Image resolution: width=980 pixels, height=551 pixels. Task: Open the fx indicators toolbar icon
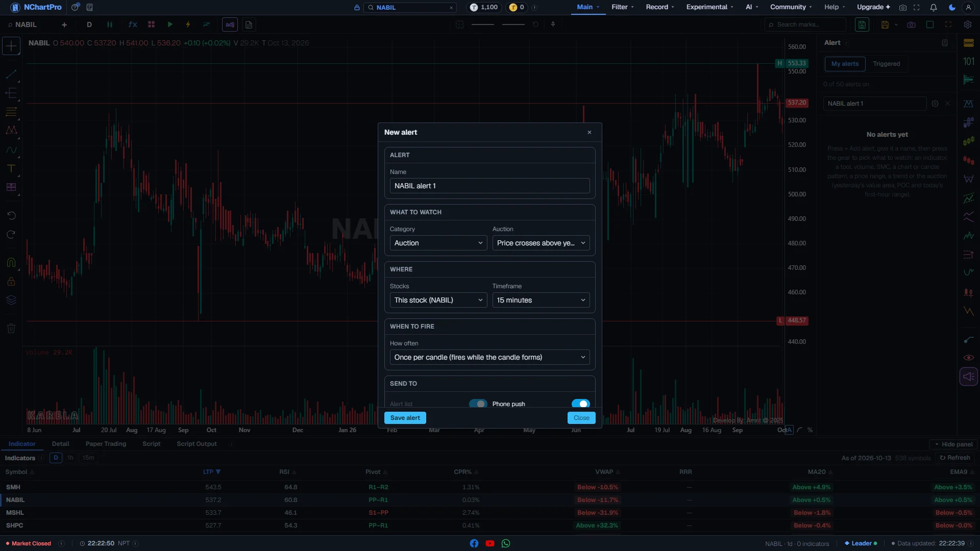pyautogui.click(x=133, y=24)
